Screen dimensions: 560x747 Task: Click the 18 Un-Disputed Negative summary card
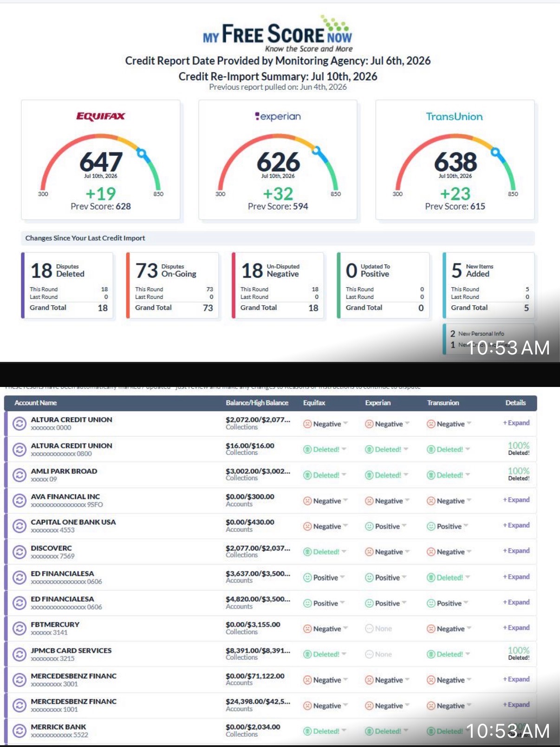coord(278,285)
